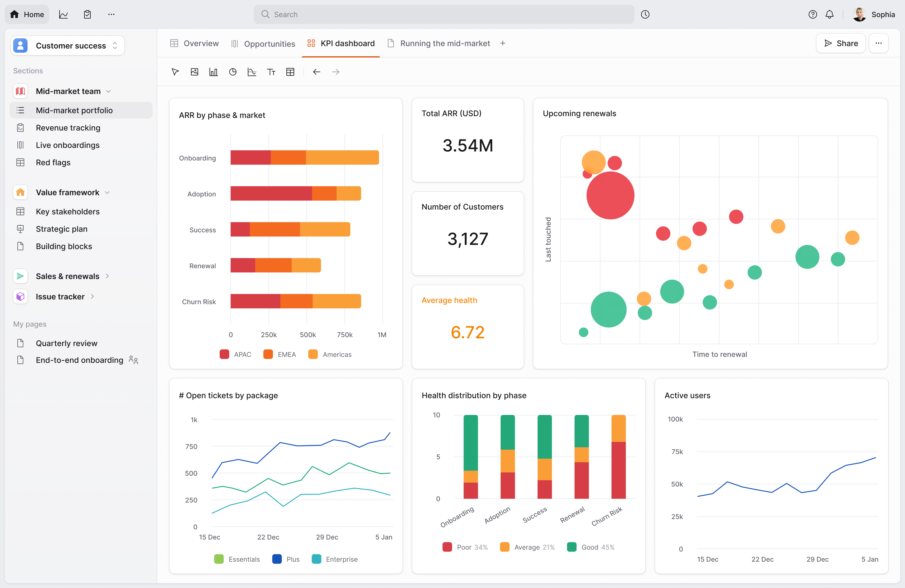905x588 pixels.
Task: Click the Search input field
Action: 444,14
